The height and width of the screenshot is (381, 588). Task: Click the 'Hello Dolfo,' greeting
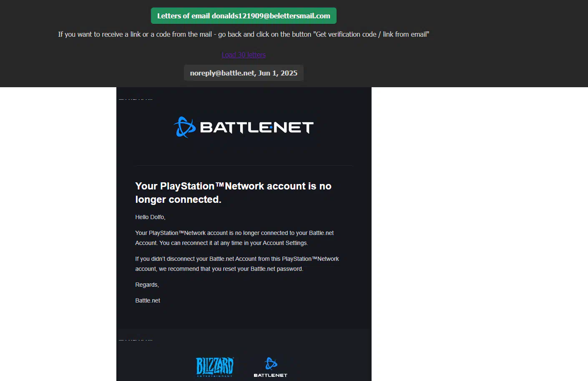coord(150,217)
